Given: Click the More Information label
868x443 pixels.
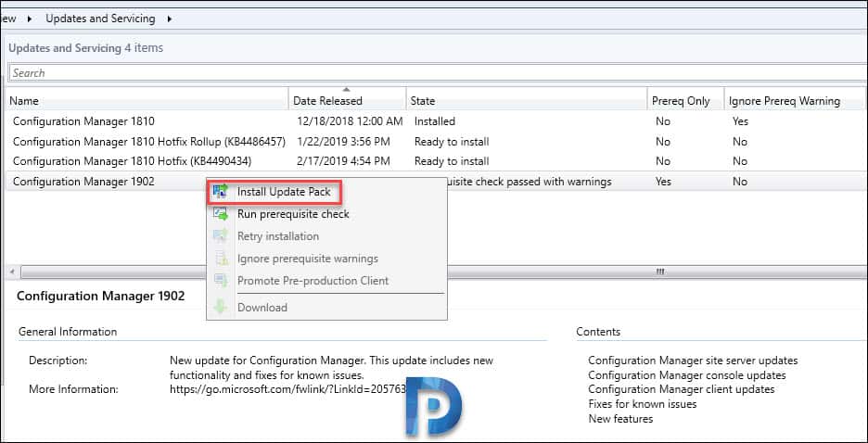Looking at the screenshot, I should pyautogui.click(x=73, y=389).
